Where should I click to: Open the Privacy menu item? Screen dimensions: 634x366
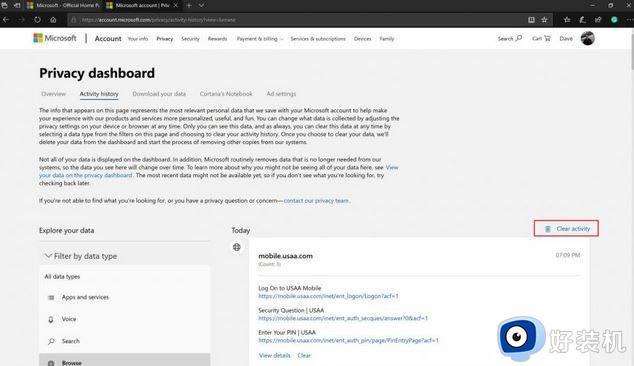click(x=165, y=39)
